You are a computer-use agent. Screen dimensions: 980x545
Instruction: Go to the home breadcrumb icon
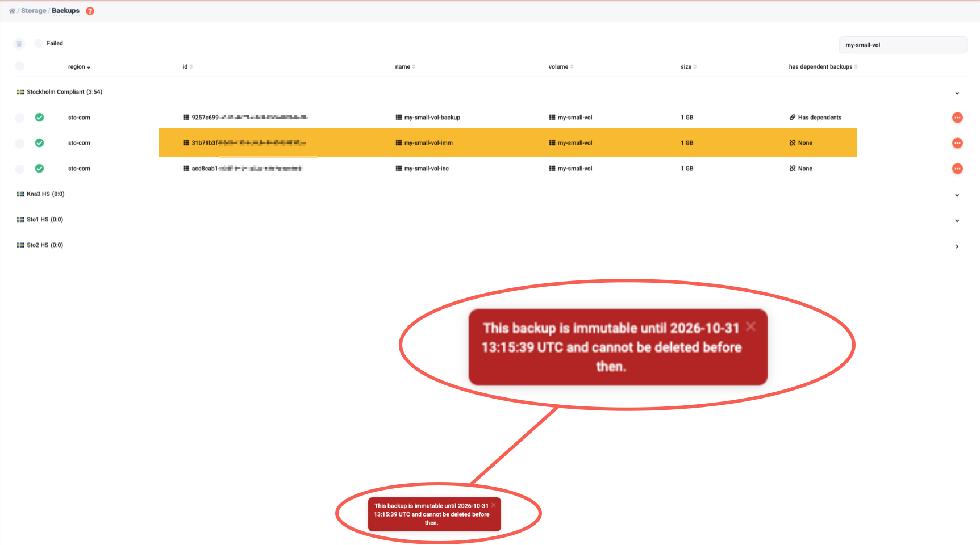pyautogui.click(x=12, y=11)
